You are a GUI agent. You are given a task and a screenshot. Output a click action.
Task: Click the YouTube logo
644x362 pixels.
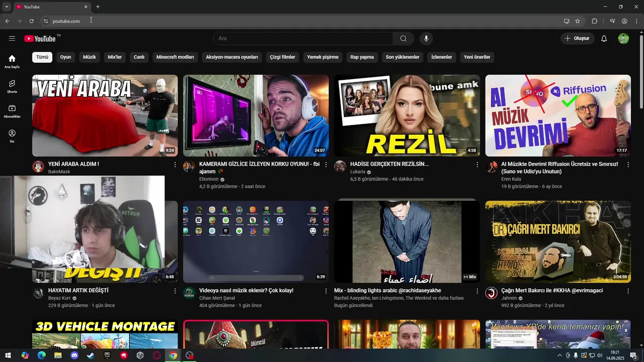(40, 39)
